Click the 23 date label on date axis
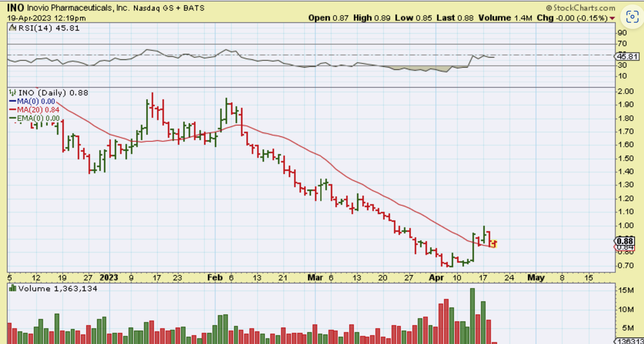 177,278
